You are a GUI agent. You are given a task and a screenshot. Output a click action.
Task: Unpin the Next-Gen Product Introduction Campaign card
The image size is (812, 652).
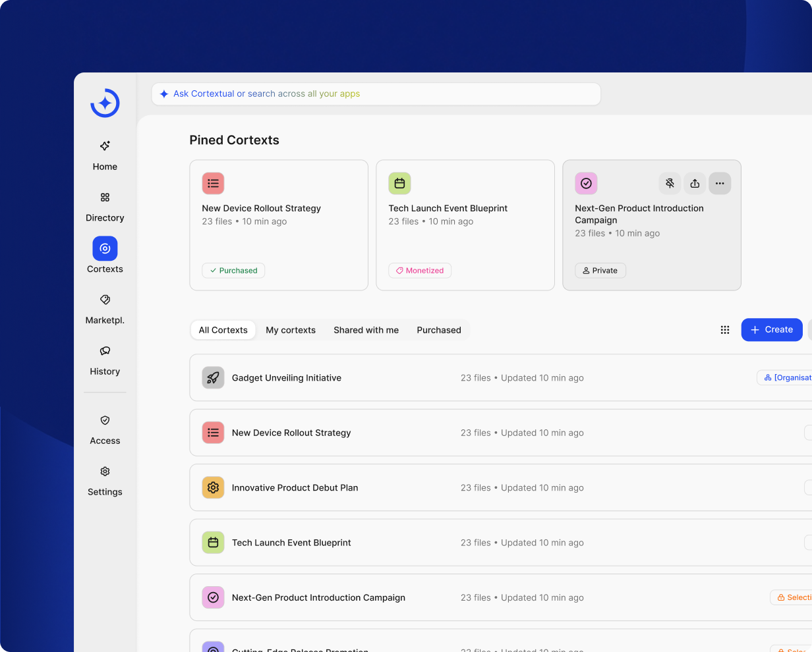click(x=670, y=184)
